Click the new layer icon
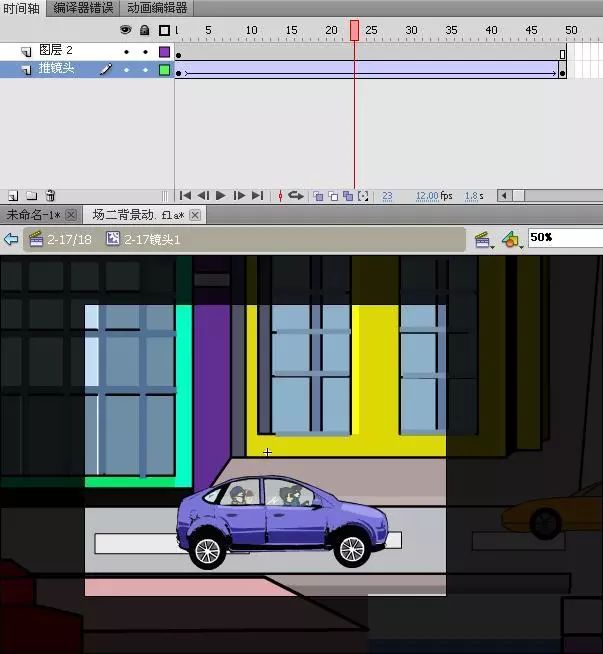 [13, 196]
